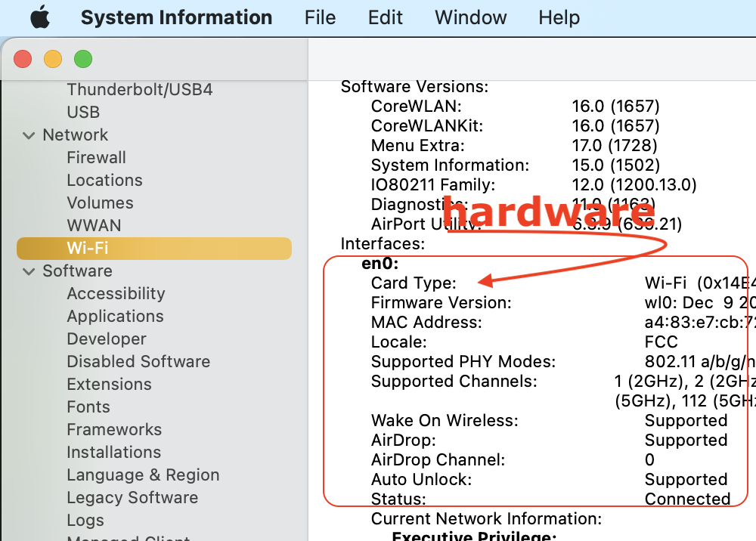
Task: Click the Status value 'Connected'
Action: pyautogui.click(x=687, y=499)
